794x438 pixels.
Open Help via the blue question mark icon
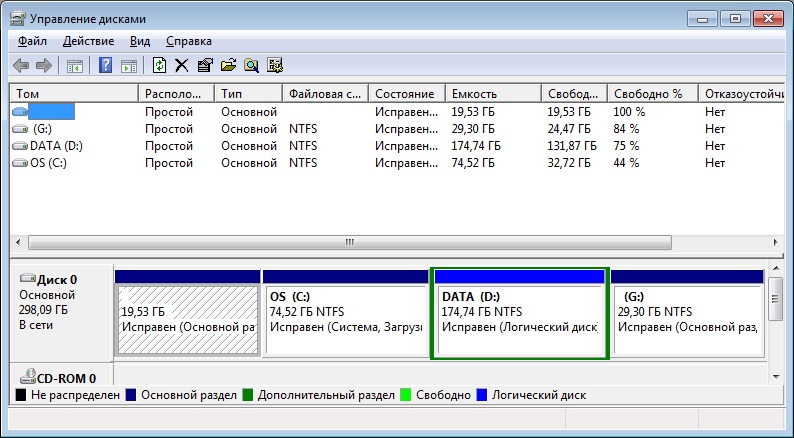tap(105, 65)
